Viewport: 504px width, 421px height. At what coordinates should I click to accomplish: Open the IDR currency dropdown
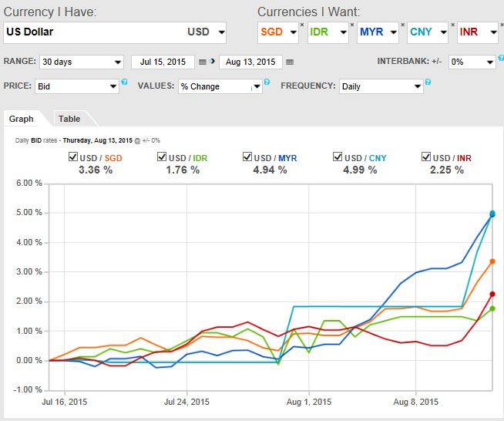point(328,32)
